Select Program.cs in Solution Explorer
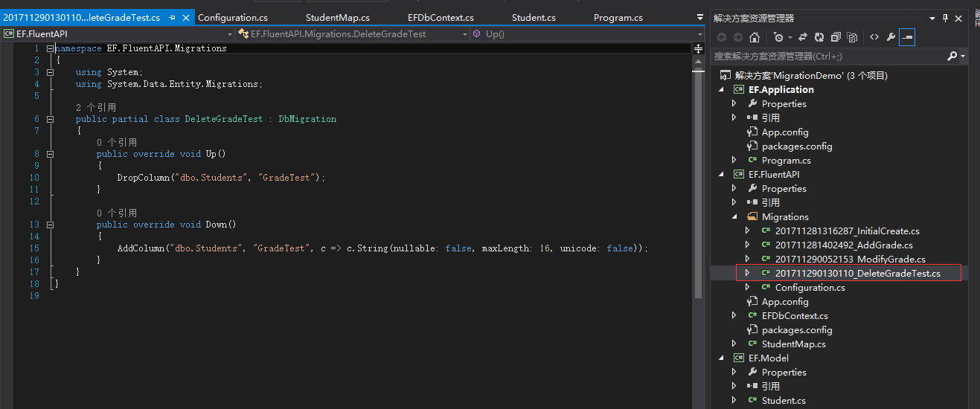The height and width of the screenshot is (409, 980). 786,161
